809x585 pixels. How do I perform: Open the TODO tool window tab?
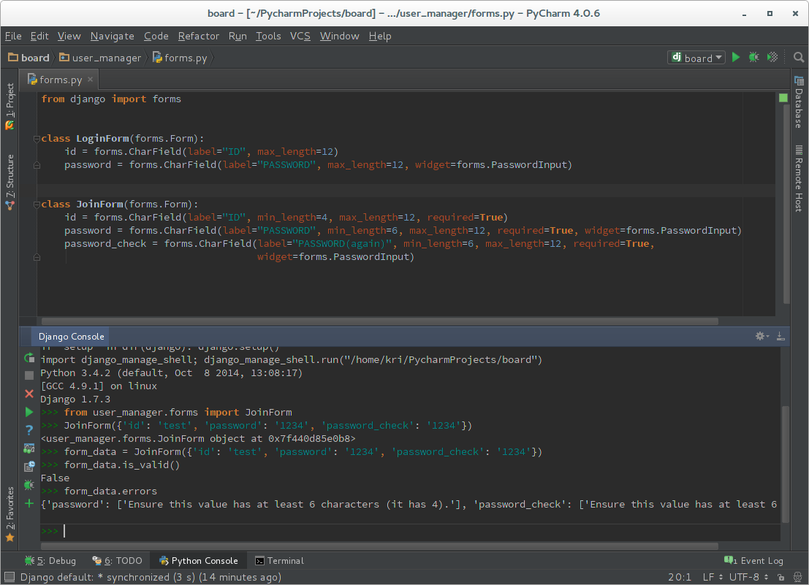(x=117, y=561)
